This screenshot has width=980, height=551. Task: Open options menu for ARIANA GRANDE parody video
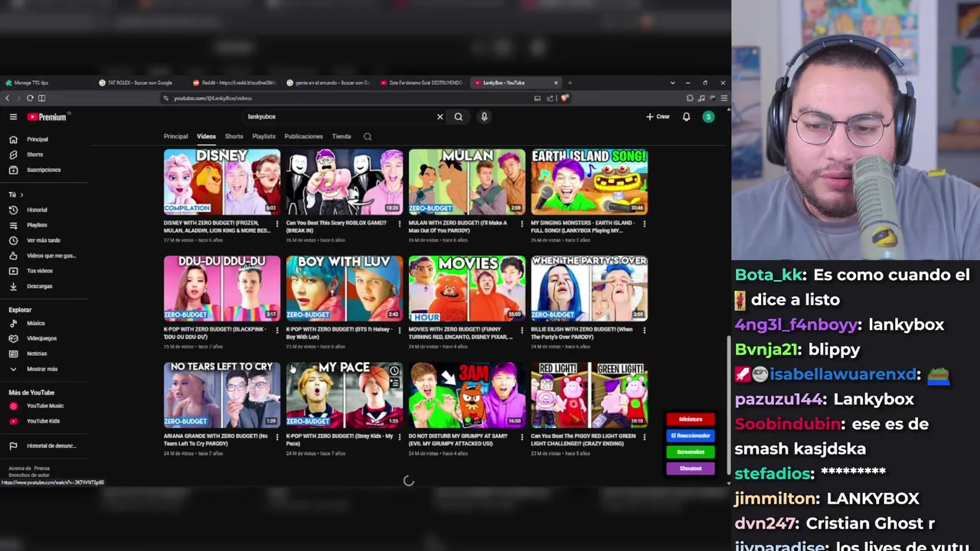pyautogui.click(x=277, y=437)
